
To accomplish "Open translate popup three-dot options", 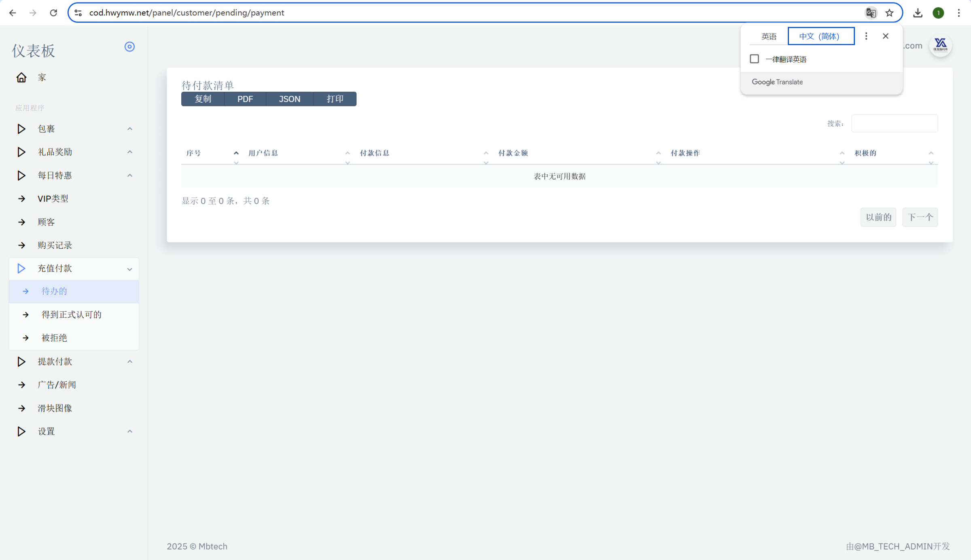I will point(866,36).
